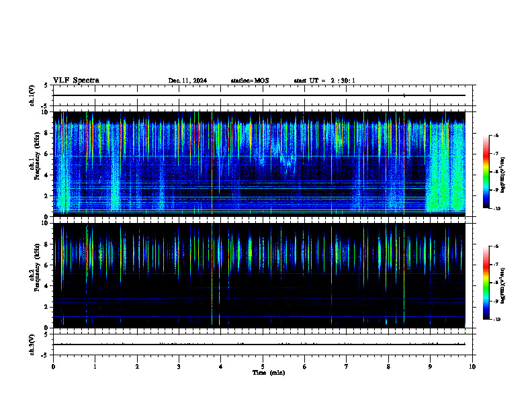Click time-axis tick label "1"
Image resolution: width=532 pixels, height=411 pixels.
click(95, 367)
